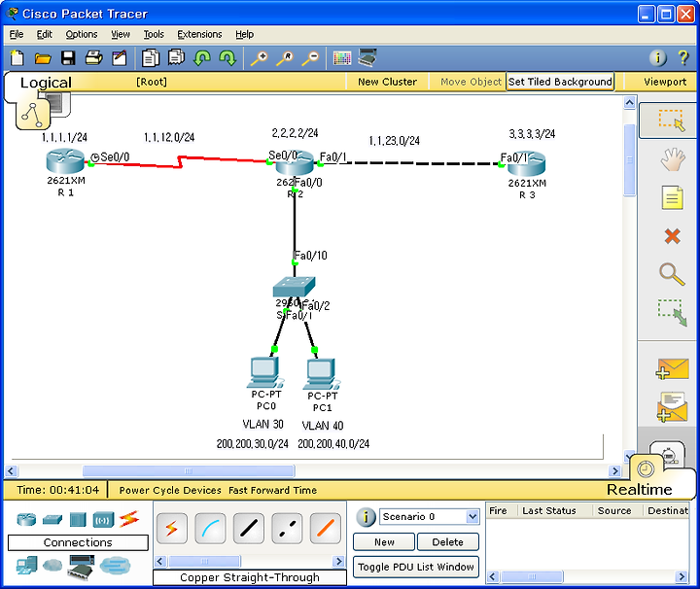Open the Extensions menu
The width and height of the screenshot is (700, 589).
pos(199,34)
